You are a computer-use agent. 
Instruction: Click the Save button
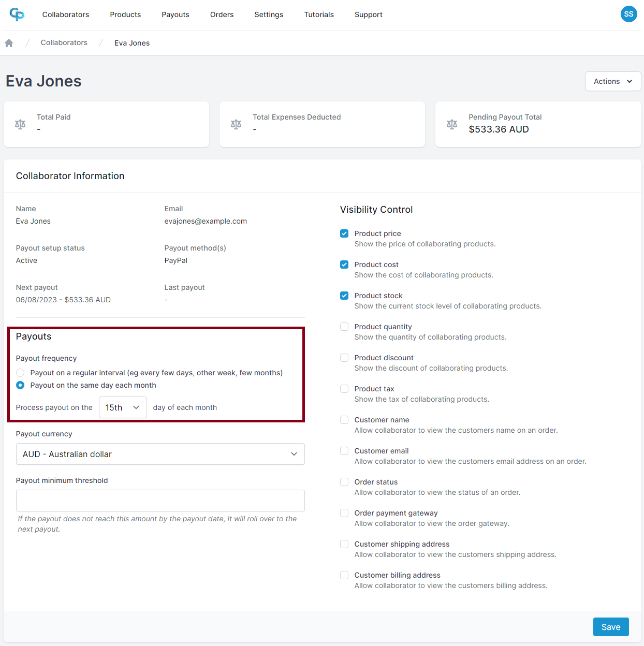click(x=611, y=627)
